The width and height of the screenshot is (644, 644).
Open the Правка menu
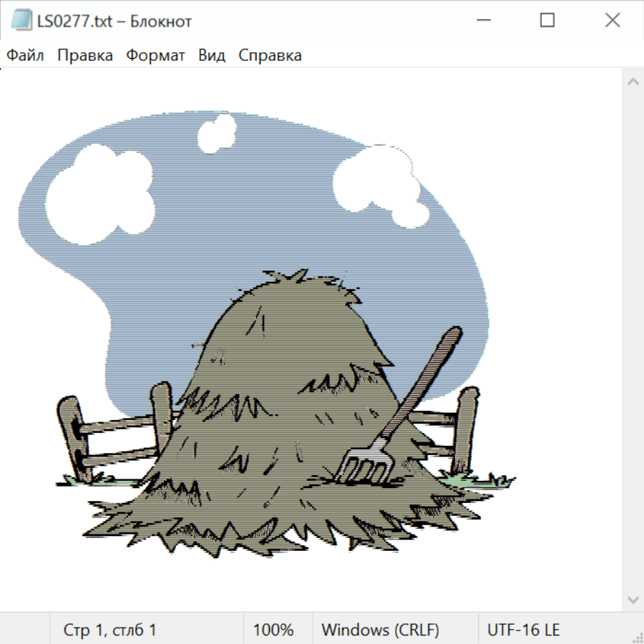85,56
